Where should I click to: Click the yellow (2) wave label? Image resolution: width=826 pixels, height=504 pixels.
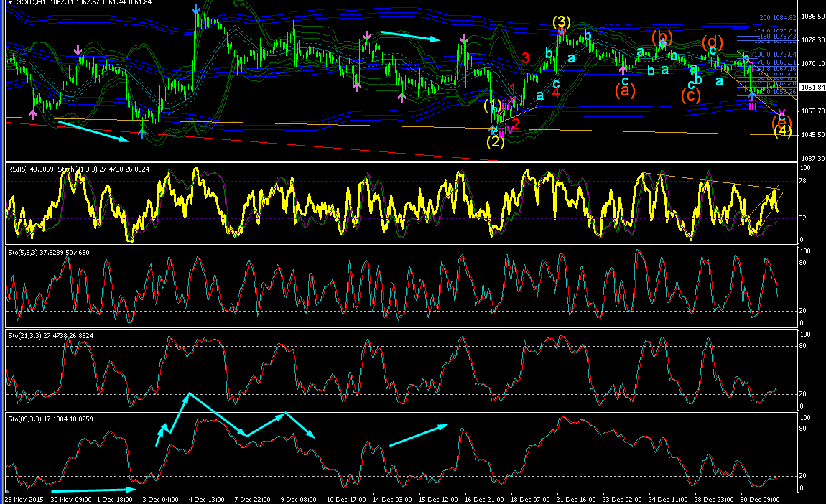click(x=495, y=141)
